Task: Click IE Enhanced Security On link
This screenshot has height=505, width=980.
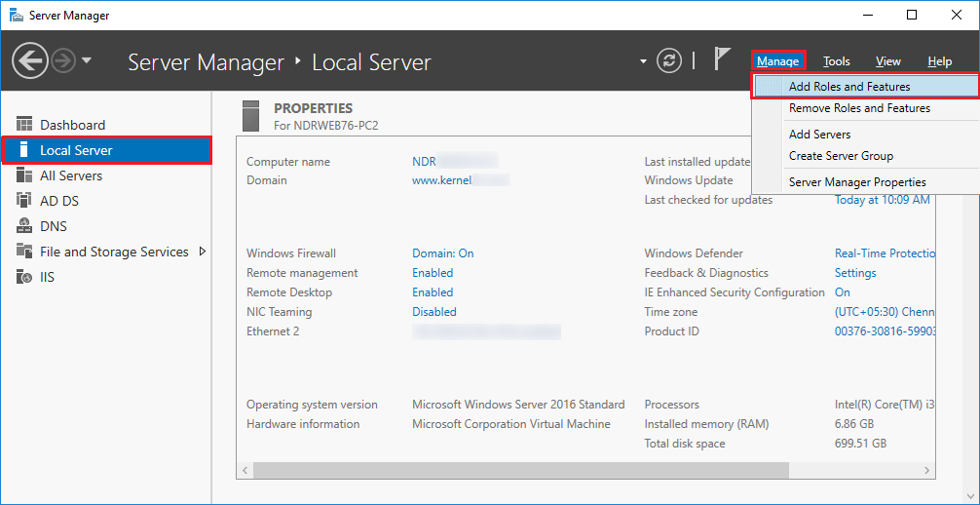Action: point(843,292)
